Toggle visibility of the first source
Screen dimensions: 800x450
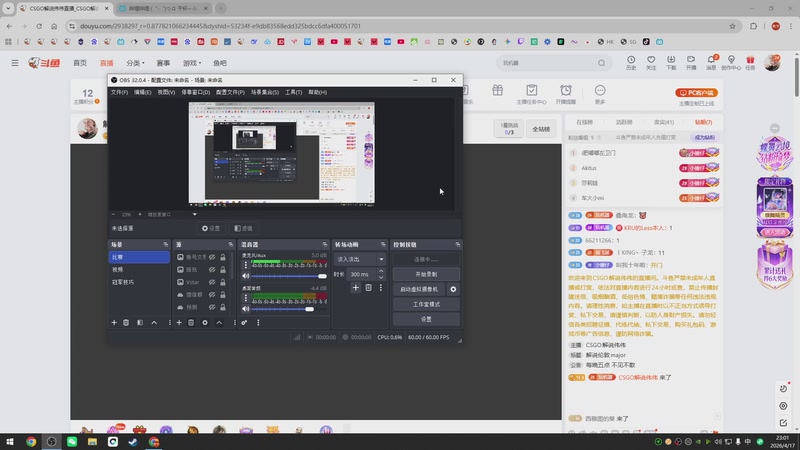tap(212, 257)
